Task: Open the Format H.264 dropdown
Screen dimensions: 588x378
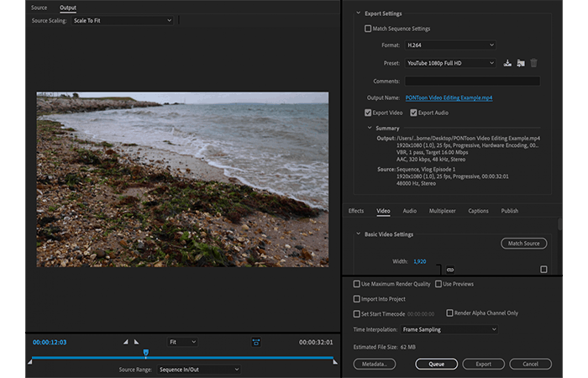Action: coord(450,45)
